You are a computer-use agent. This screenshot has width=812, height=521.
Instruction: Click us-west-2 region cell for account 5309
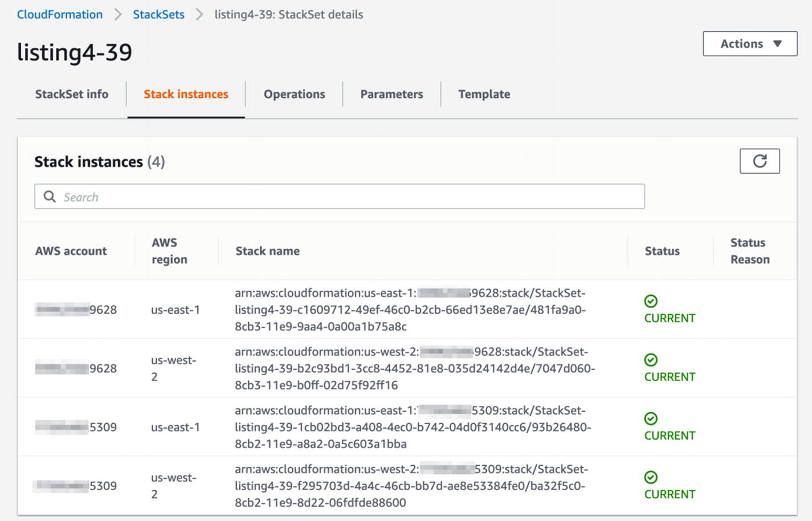pos(173,486)
